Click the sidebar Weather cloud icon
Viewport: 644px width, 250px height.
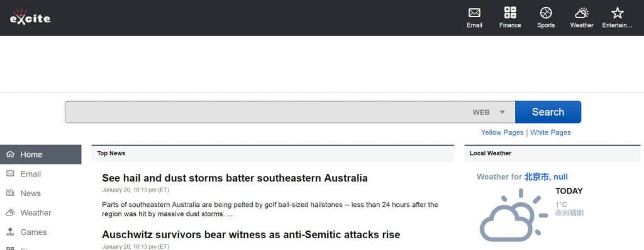pos(10,213)
